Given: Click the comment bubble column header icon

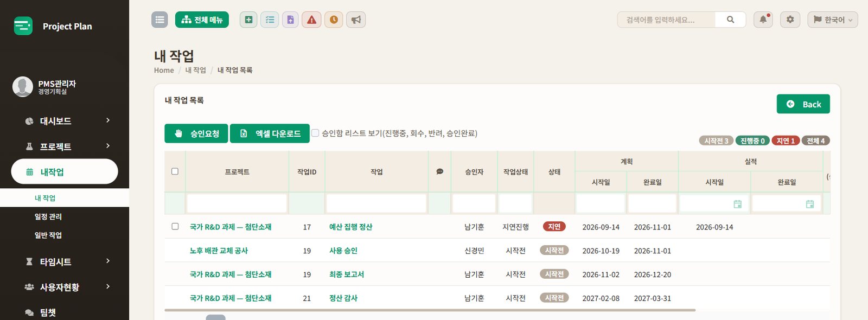Looking at the screenshot, I should click(439, 171).
